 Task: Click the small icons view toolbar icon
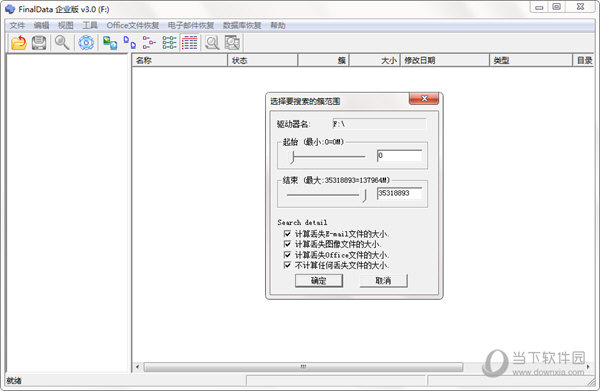tap(149, 43)
